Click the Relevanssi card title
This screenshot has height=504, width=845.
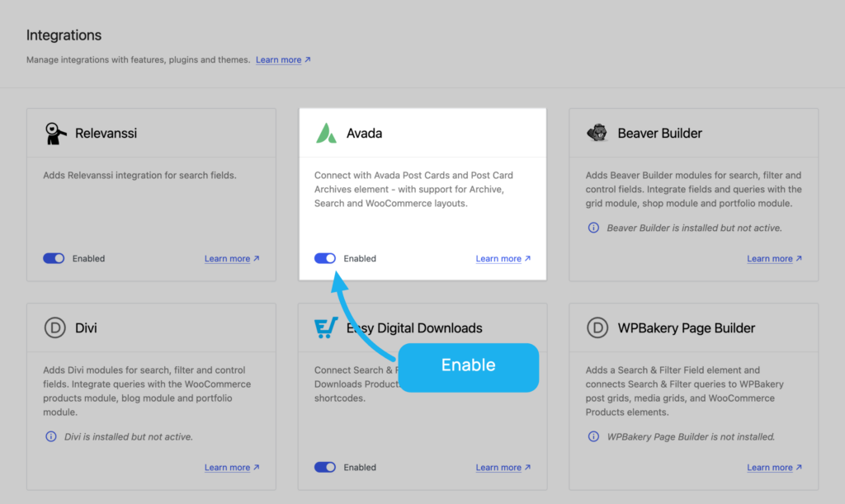[x=106, y=133]
